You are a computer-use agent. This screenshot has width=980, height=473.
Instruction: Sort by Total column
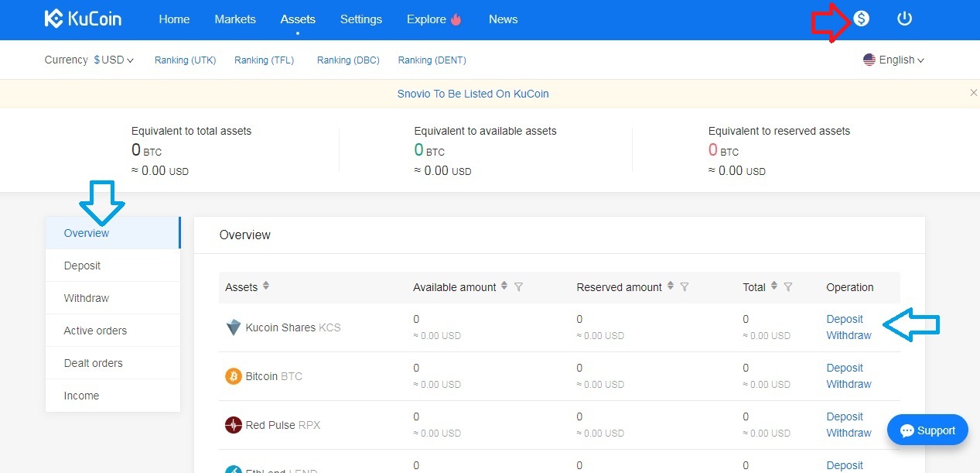pyautogui.click(x=774, y=286)
